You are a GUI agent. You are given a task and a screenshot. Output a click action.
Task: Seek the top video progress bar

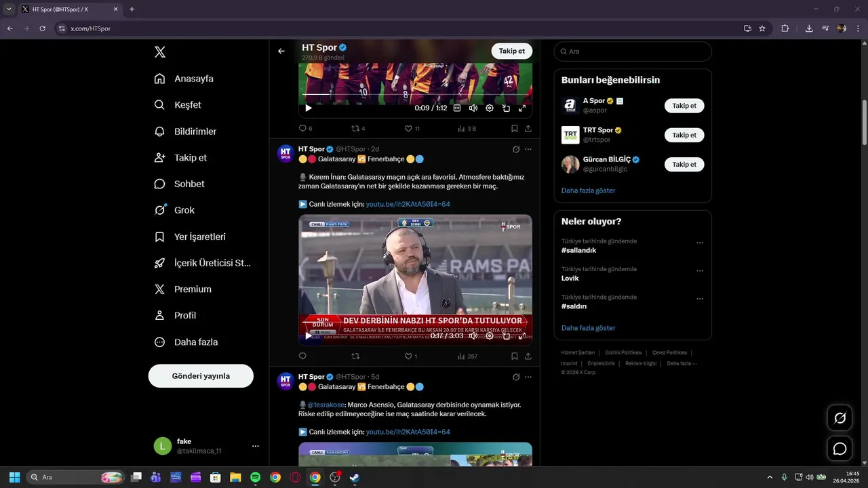pos(415,95)
